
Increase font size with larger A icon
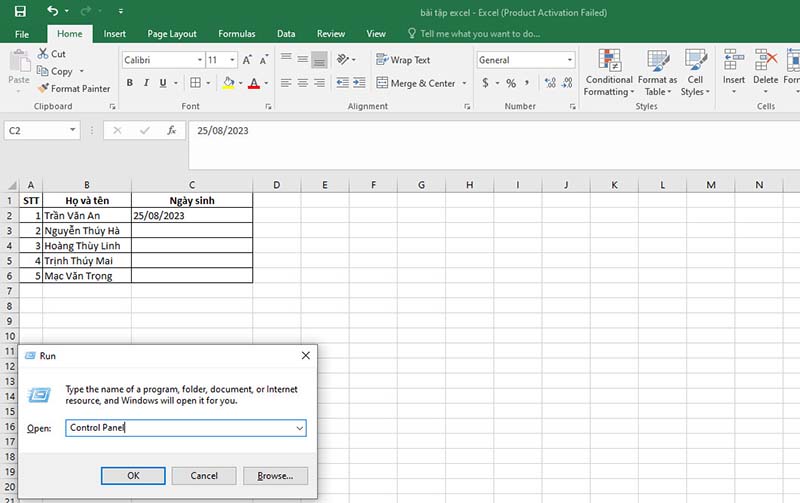click(x=247, y=60)
